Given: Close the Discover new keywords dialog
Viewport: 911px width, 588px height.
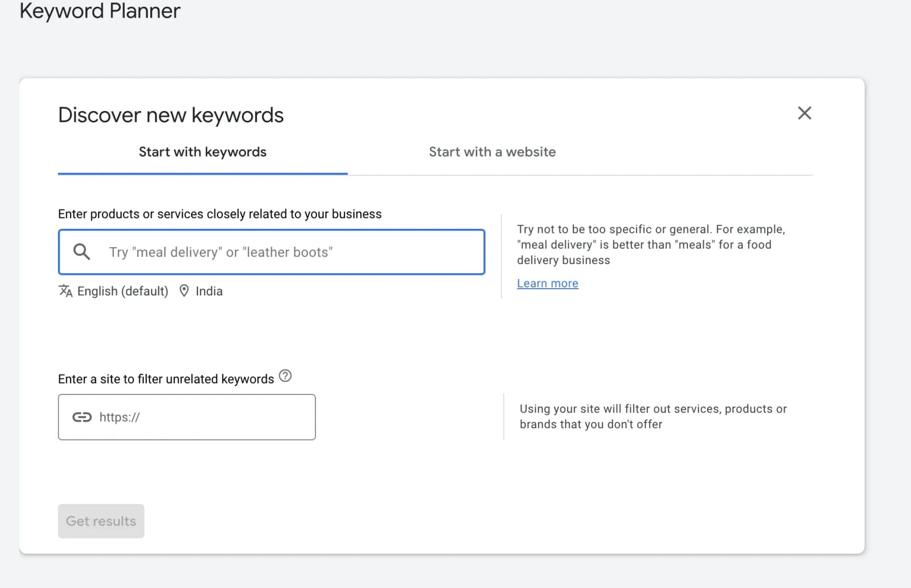Looking at the screenshot, I should [805, 113].
